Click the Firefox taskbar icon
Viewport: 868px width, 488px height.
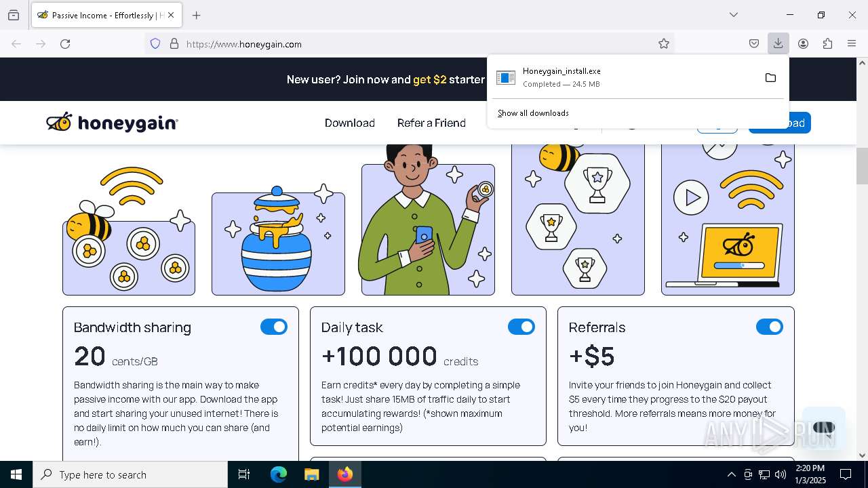pyautogui.click(x=344, y=474)
